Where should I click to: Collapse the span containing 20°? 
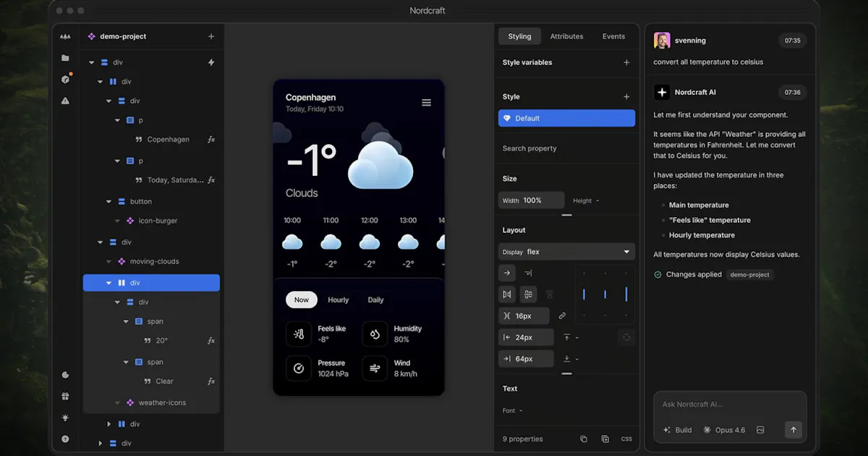126,321
